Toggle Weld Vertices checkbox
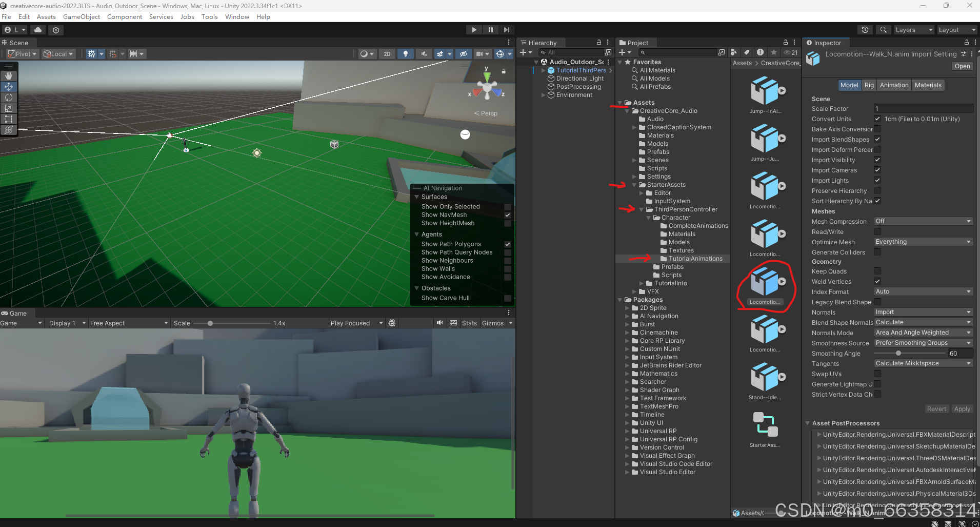 point(877,282)
